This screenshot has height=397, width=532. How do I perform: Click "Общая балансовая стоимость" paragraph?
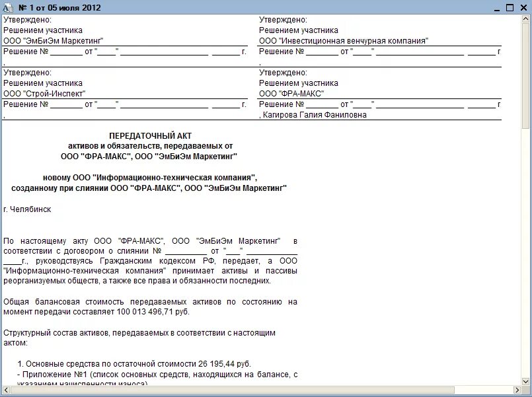(x=150, y=307)
